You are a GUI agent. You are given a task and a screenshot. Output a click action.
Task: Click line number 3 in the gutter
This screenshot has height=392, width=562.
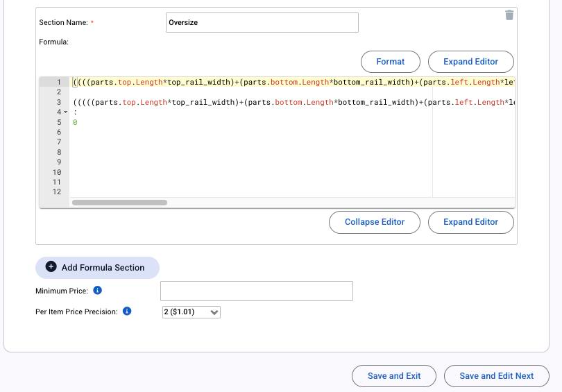pos(59,102)
